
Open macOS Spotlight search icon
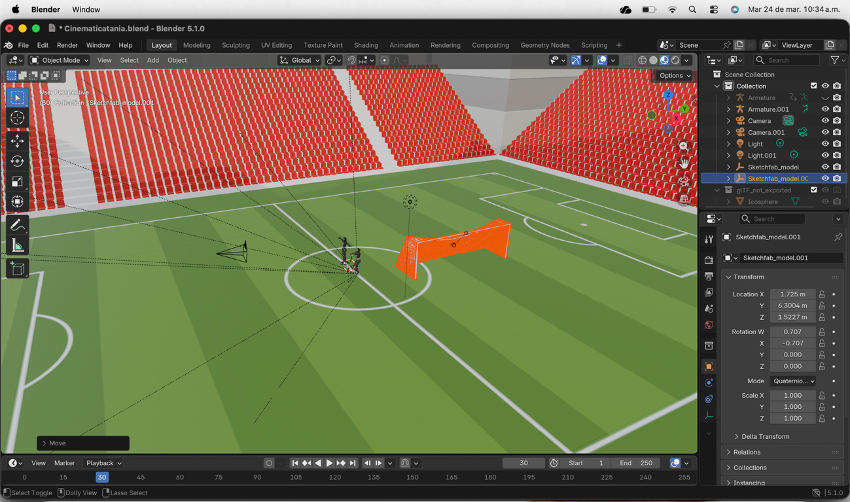[x=692, y=9]
